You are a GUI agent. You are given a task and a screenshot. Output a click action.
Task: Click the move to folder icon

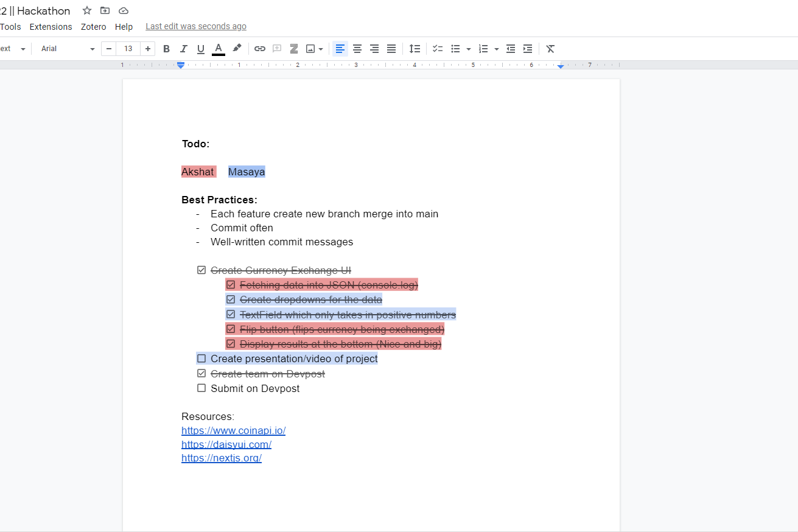click(105, 10)
